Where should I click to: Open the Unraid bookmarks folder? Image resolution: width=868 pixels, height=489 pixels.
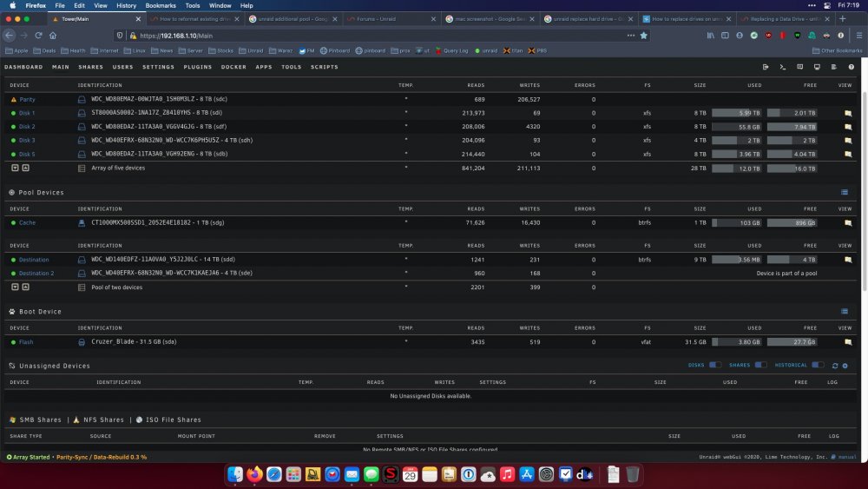click(x=251, y=50)
